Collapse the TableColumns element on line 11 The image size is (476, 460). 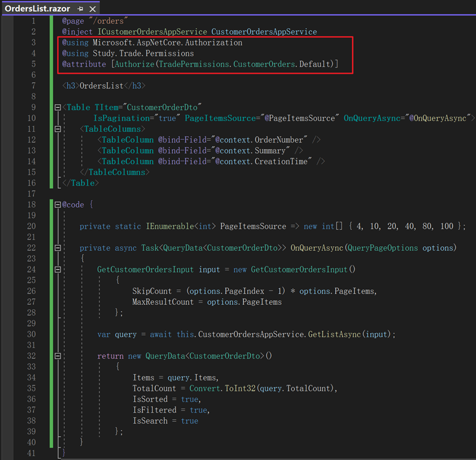58,129
